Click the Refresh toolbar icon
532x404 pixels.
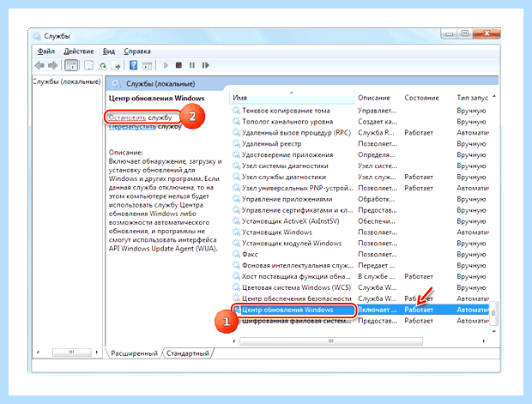coord(102,65)
